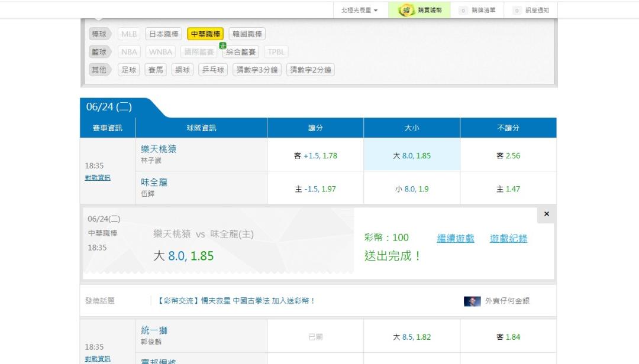Screen dimensions: 639x364
Task: Click pitcher name 林子崴
Action: 151,160
